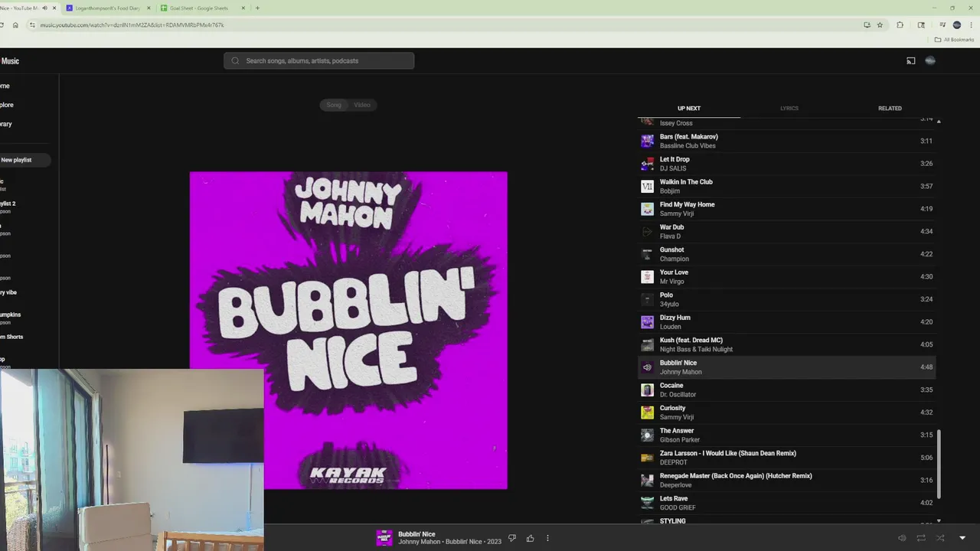The width and height of the screenshot is (980, 551).
Task: Play Curiosity by Sammy Virji
Action: pos(786,412)
